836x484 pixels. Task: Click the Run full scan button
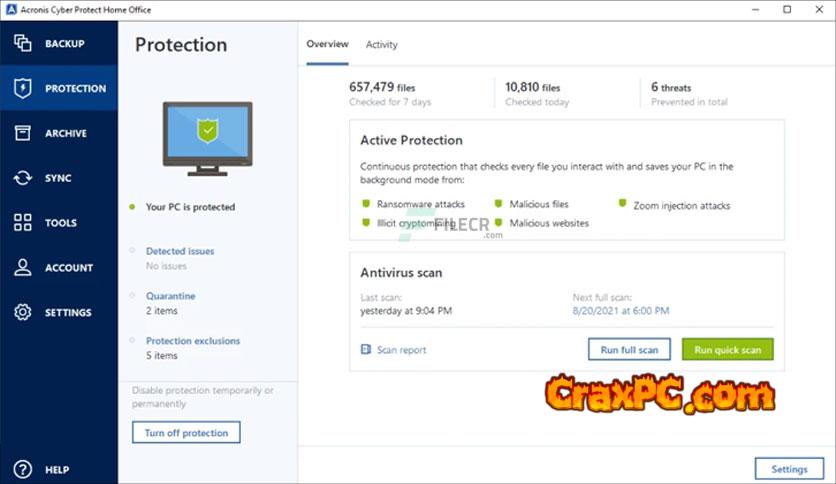point(629,350)
